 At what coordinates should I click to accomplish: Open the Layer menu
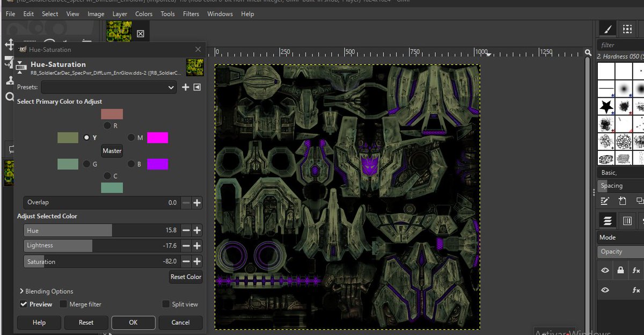[x=120, y=14]
